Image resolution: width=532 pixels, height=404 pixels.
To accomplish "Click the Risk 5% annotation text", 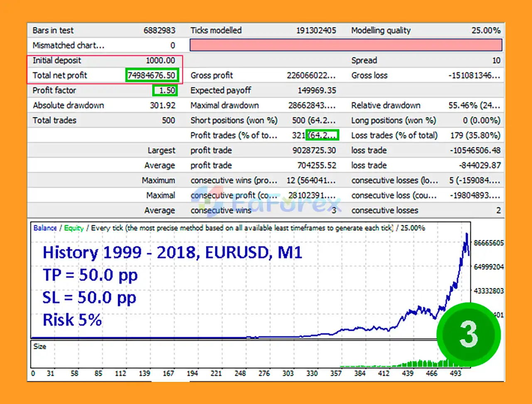I will click(x=72, y=320).
